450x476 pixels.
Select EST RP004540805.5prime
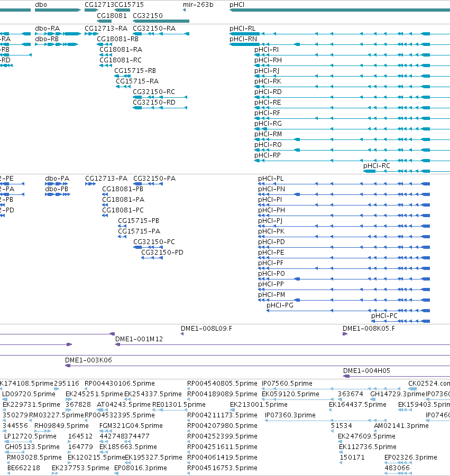coord(222,384)
